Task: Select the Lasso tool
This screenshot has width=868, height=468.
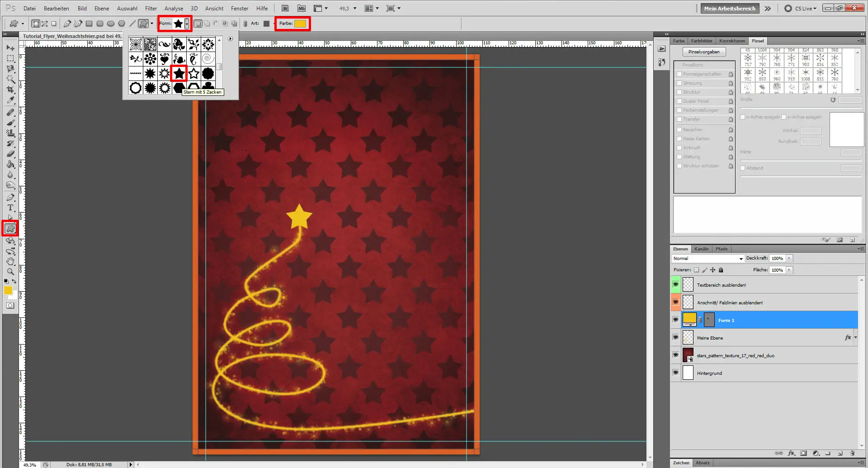Action: tap(10, 69)
